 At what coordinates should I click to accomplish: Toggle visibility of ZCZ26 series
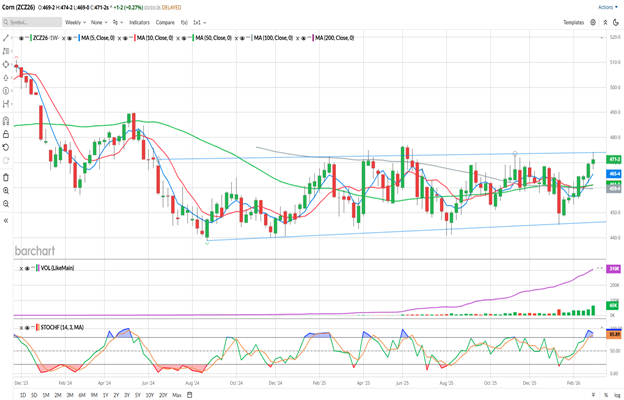click(21, 38)
